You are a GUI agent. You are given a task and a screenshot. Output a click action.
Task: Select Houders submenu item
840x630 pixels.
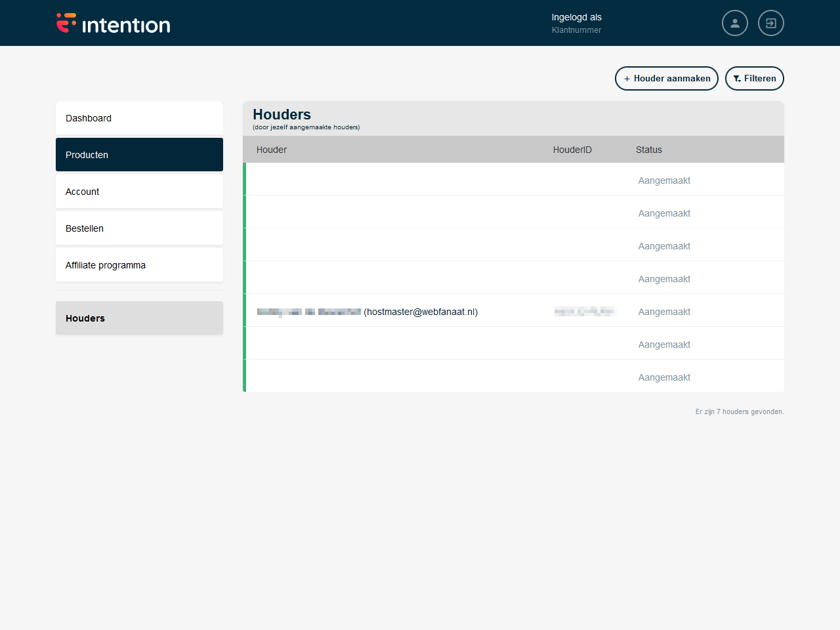[x=139, y=318]
